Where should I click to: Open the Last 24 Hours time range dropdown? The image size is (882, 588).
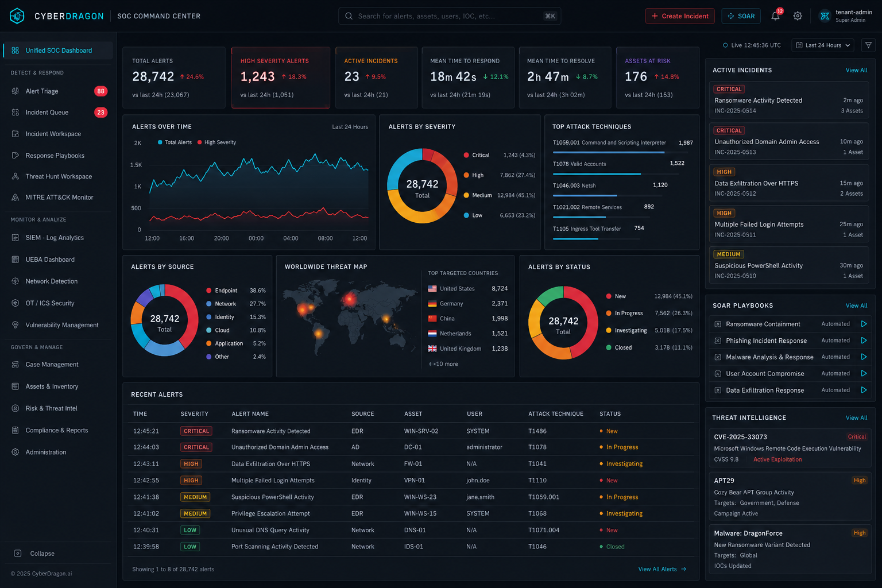pos(822,45)
